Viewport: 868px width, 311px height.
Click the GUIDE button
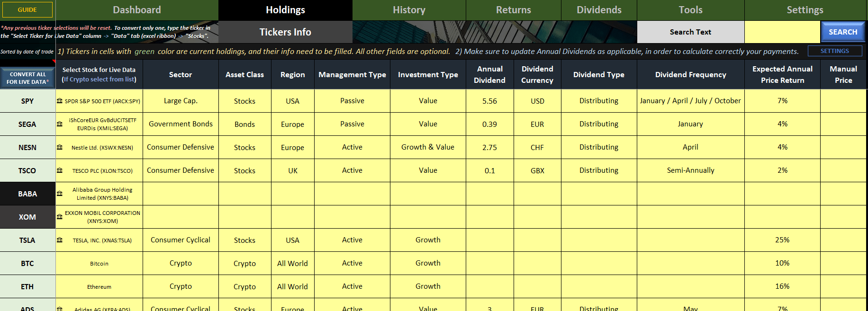[x=27, y=9]
